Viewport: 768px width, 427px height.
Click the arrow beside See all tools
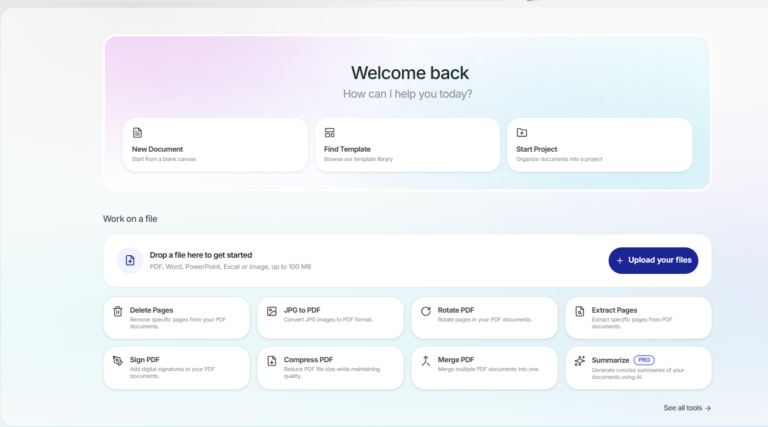(x=708, y=408)
